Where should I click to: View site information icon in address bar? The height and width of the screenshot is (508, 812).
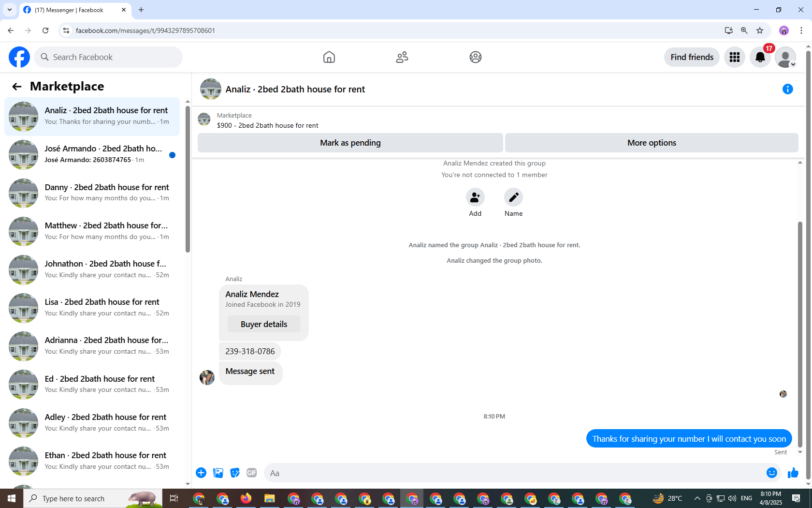click(x=66, y=30)
